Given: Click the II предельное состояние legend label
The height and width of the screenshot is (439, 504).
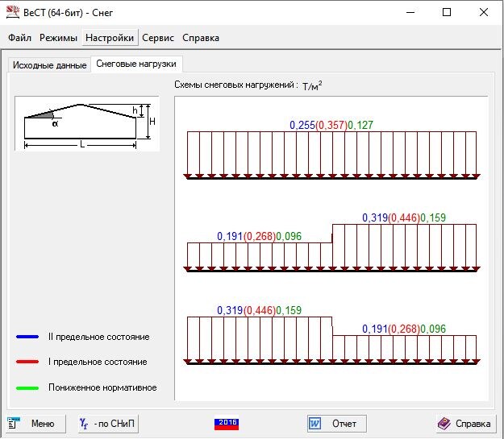Looking at the screenshot, I should tap(99, 337).
